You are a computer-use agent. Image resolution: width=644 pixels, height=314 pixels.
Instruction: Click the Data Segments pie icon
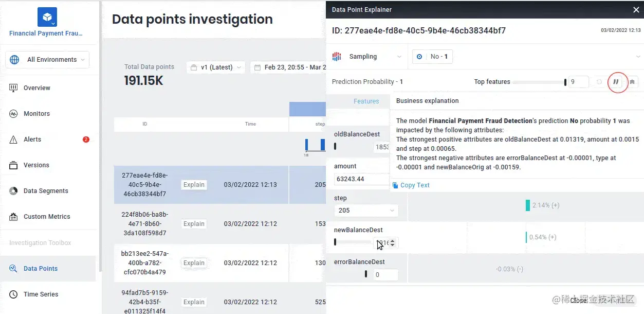click(14, 191)
